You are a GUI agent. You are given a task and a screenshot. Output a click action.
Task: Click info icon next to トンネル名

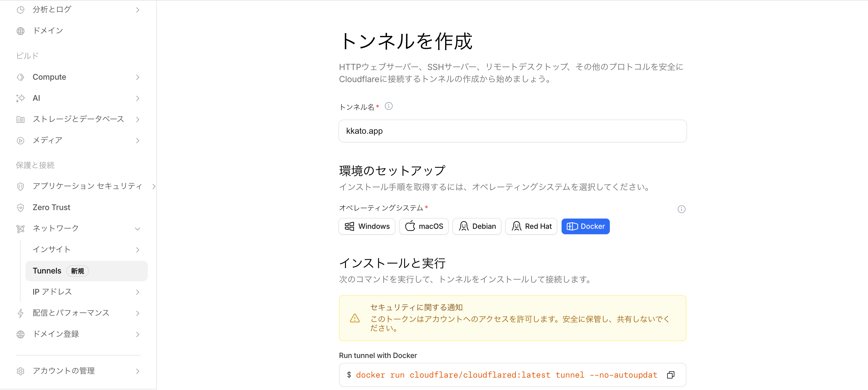pyautogui.click(x=388, y=106)
